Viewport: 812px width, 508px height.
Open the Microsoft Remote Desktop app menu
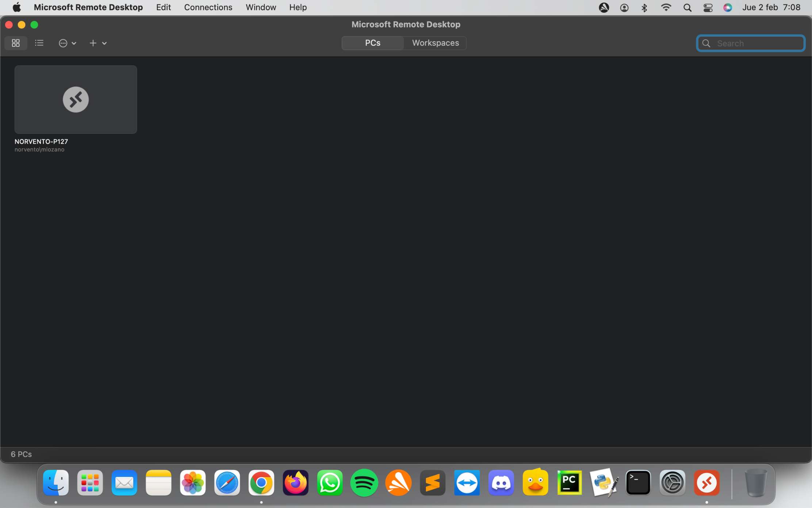tap(88, 7)
